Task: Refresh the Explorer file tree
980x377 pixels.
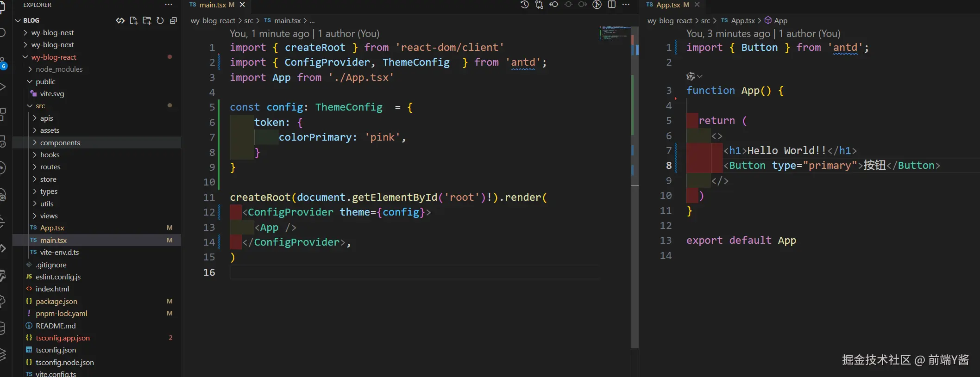Action: click(160, 20)
